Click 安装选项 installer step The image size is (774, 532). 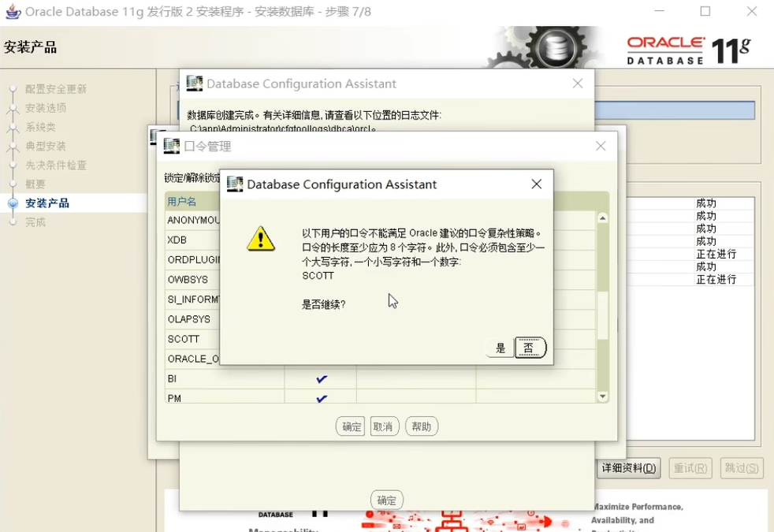[46, 108]
